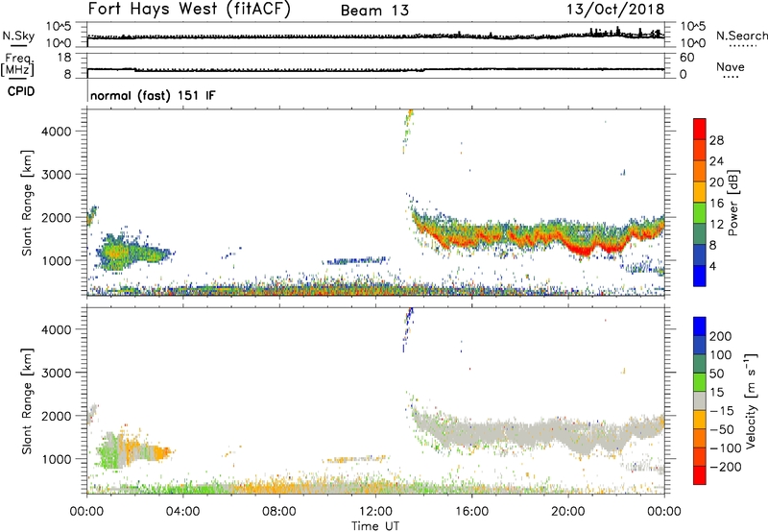
Task: Click the '20:00' time tick label
Action: 567,512
